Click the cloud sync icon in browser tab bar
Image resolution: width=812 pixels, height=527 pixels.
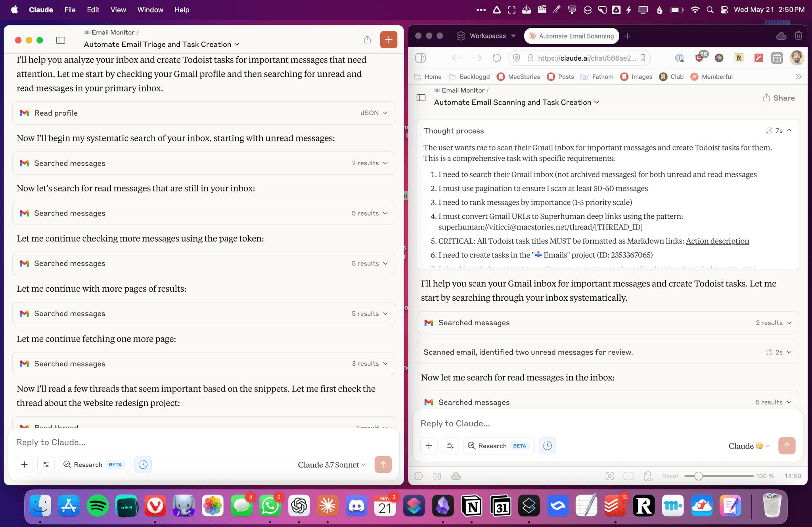tap(781, 36)
